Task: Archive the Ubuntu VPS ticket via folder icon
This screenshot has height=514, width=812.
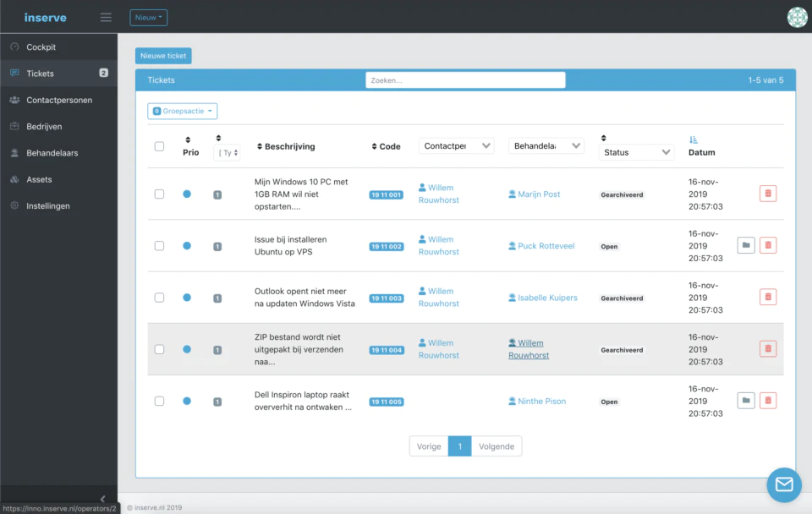Action: 746,245
